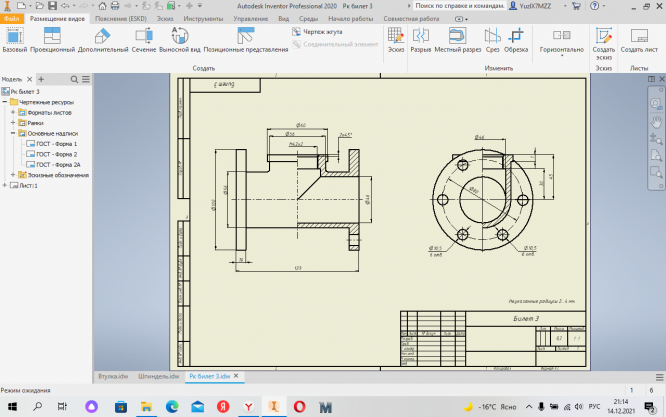666x417 pixels.
Task: Click the Разрыв break tool
Action: click(x=420, y=39)
